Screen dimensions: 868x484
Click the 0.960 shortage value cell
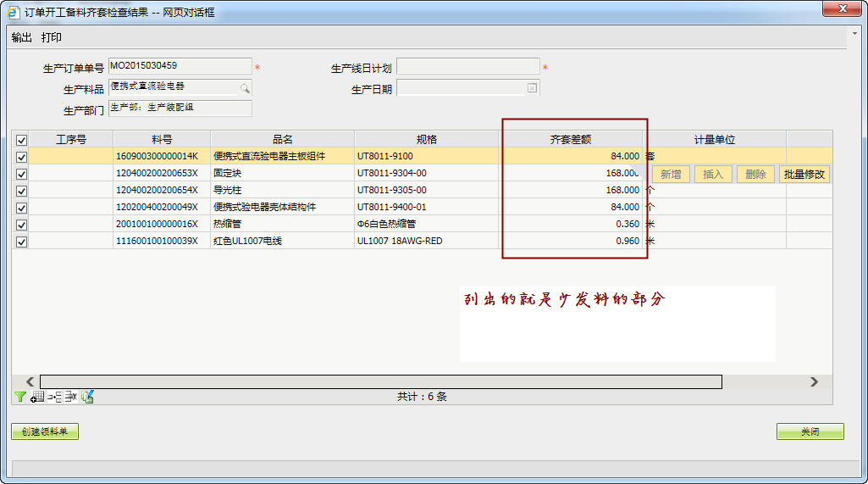(570, 242)
